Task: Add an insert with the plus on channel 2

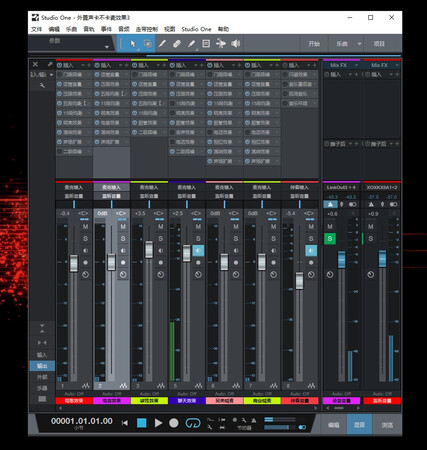Action: (126, 65)
